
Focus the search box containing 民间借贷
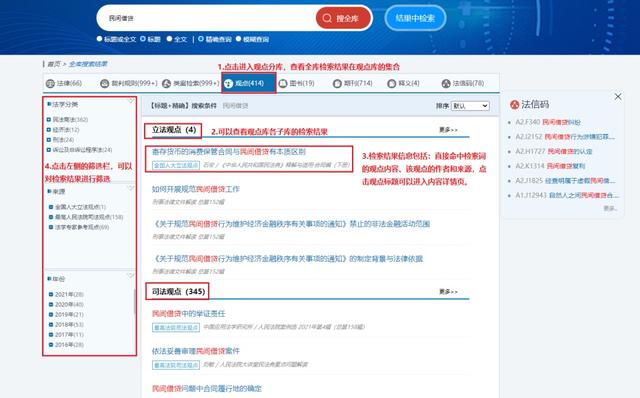tap(206, 18)
